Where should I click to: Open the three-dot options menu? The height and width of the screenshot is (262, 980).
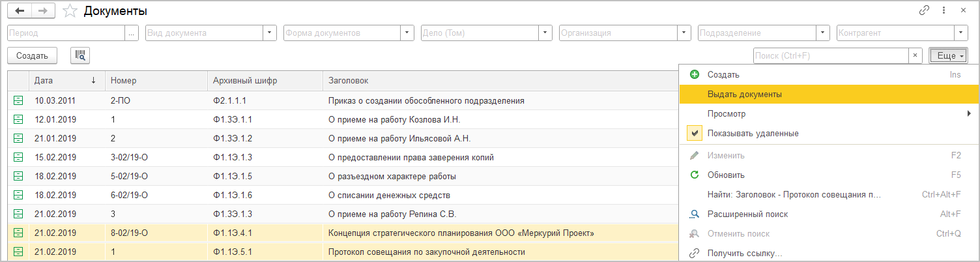pyautogui.click(x=944, y=10)
